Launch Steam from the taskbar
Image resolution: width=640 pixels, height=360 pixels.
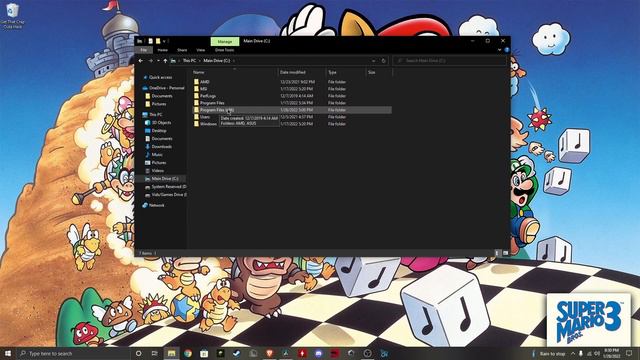pyautogui.click(x=236, y=353)
